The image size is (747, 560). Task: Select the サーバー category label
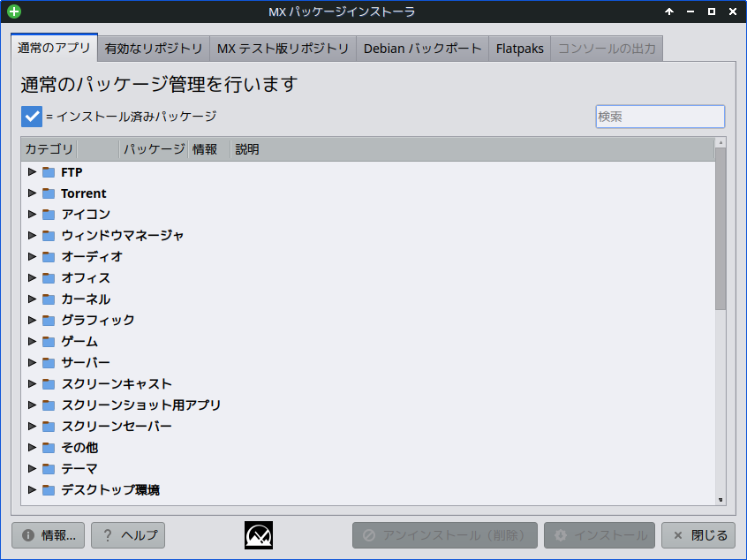(86, 363)
